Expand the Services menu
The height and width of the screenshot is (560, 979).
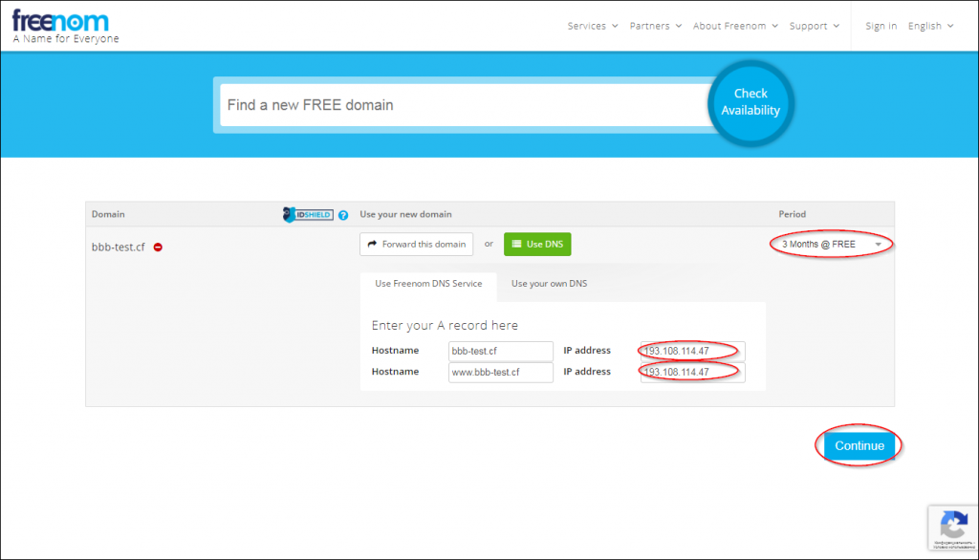593,26
